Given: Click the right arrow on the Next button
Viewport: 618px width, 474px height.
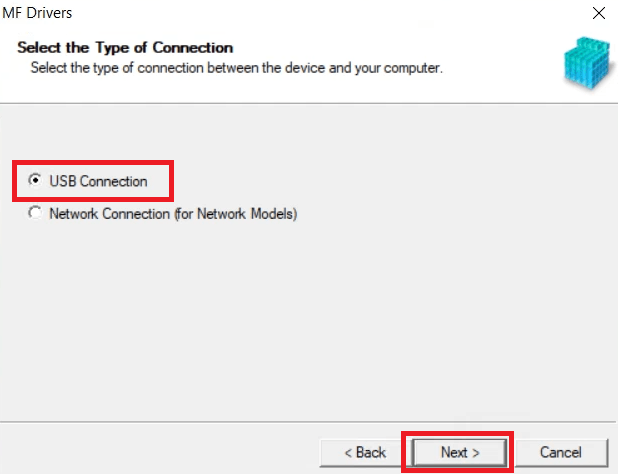Looking at the screenshot, I should (476, 453).
